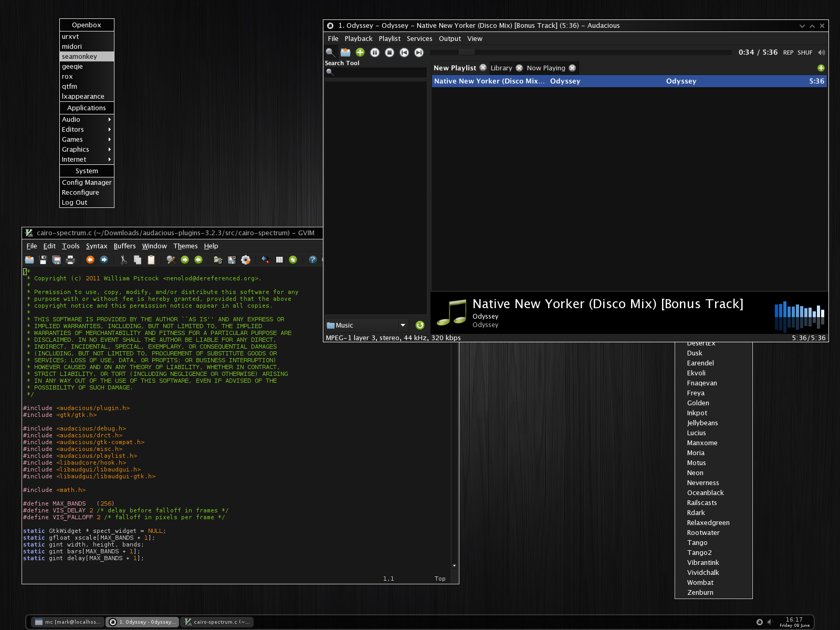This screenshot has height=630, width=840.
Task: Click the Copy icon in GVIM toolbar
Action: [138, 259]
